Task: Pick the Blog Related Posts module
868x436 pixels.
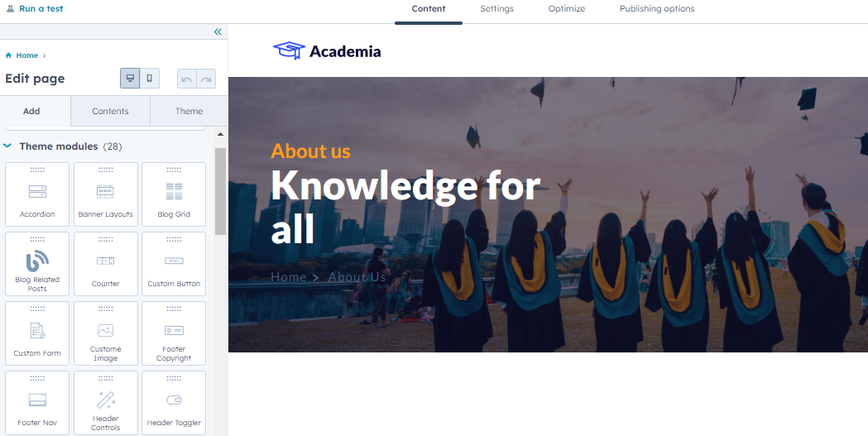Action: pyautogui.click(x=37, y=264)
